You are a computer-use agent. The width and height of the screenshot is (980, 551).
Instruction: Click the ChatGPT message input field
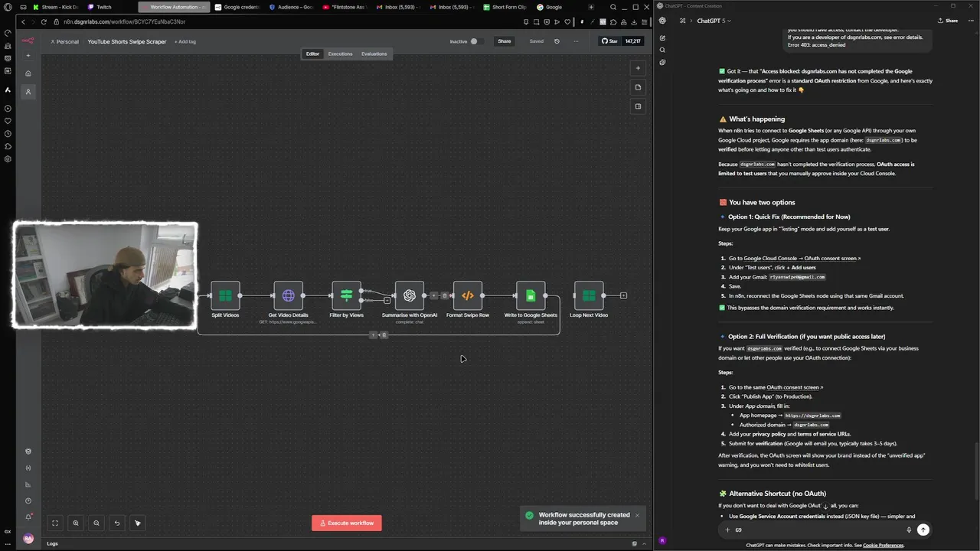pos(819,530)
